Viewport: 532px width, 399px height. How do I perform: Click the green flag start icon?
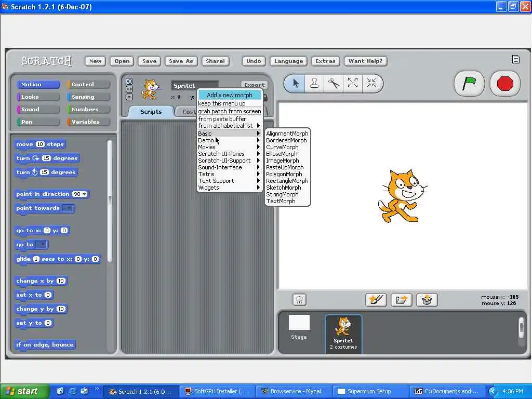469,84
